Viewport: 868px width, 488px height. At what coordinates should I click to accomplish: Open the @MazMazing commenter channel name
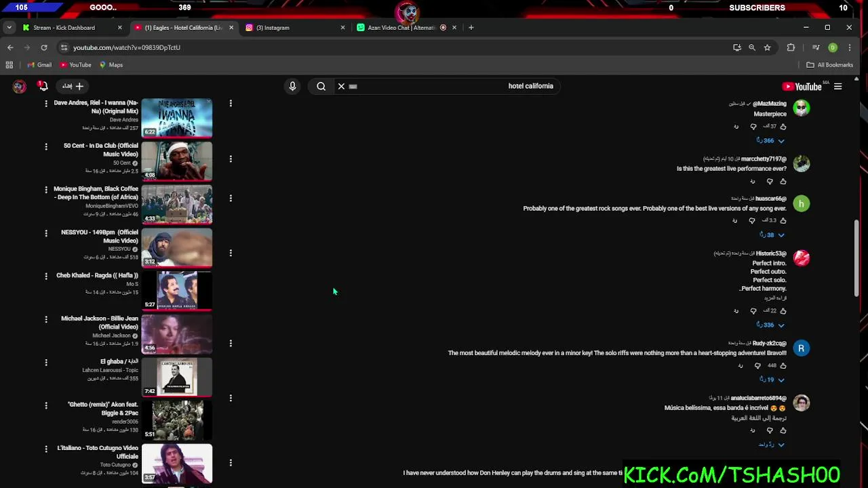point(770,104)
